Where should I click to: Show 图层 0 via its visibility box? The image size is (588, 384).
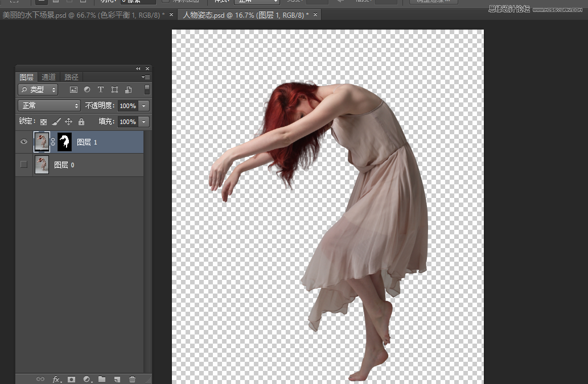point(24,164)
